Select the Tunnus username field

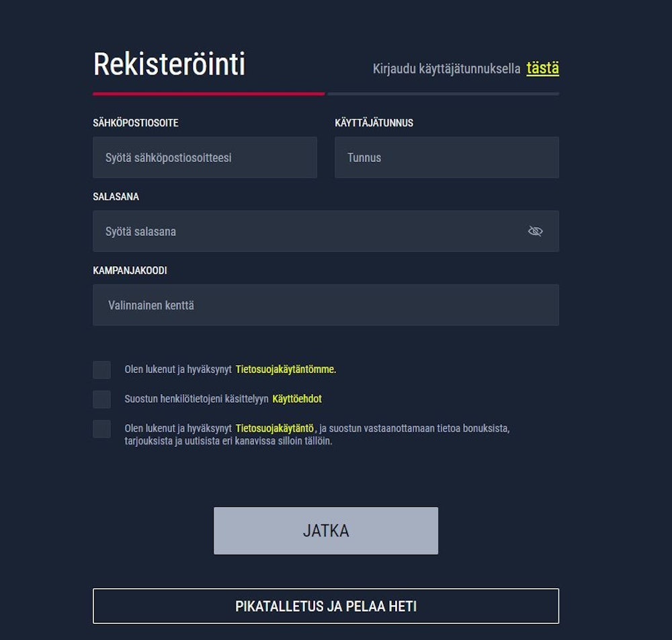coord(446,157)
